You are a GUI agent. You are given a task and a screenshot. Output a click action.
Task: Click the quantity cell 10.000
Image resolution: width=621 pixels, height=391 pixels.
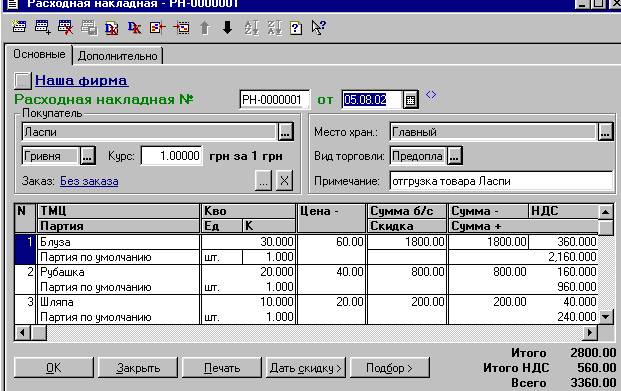point(248,302)
